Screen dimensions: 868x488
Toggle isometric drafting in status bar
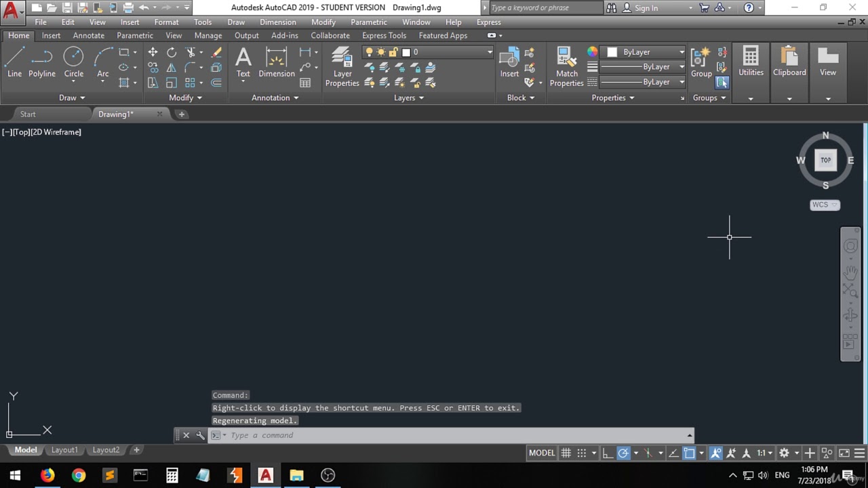(648, 453)
